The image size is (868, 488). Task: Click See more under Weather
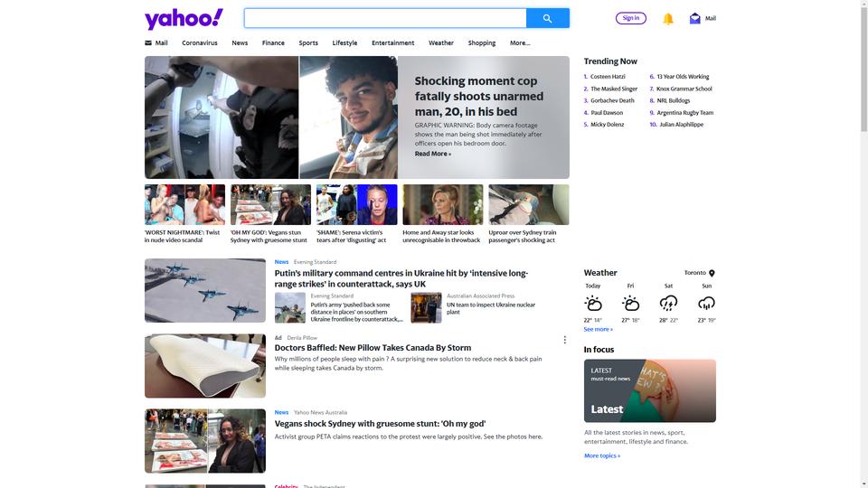coord(598,329)
